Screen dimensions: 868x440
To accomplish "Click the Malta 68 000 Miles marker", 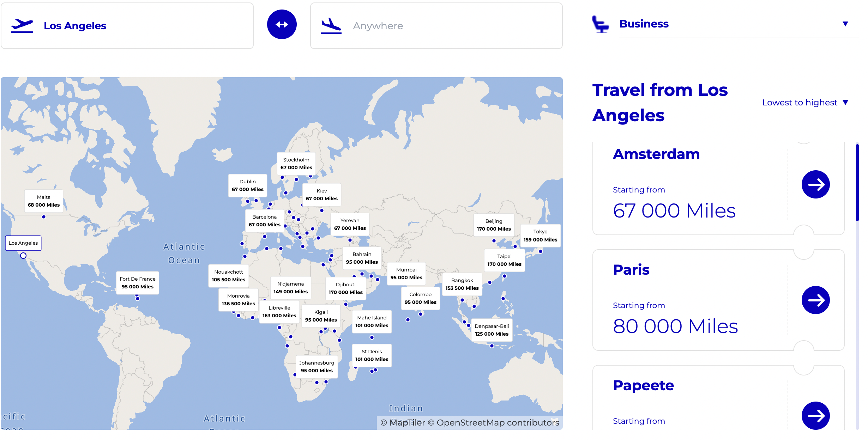I will click(43, 201).
